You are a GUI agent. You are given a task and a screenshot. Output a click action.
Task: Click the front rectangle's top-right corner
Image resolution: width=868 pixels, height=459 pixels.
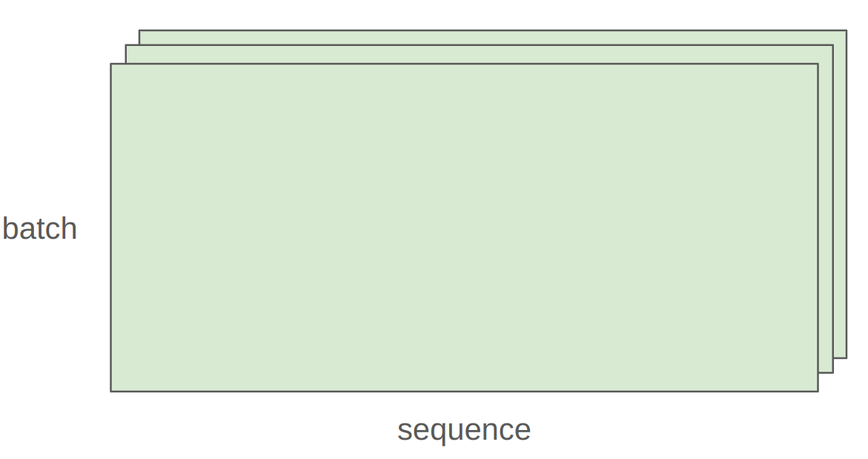[818, 65]
